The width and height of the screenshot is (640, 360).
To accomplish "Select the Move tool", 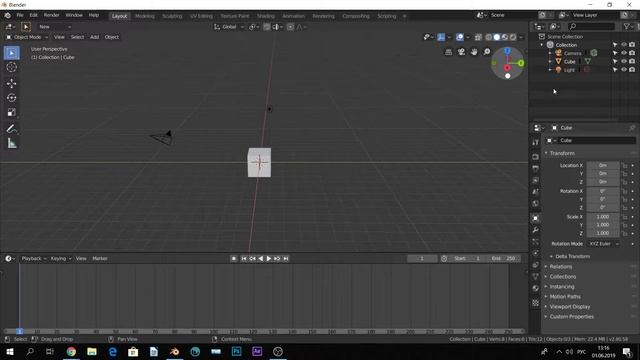I will pyautogui.click(x=11, y=83).
